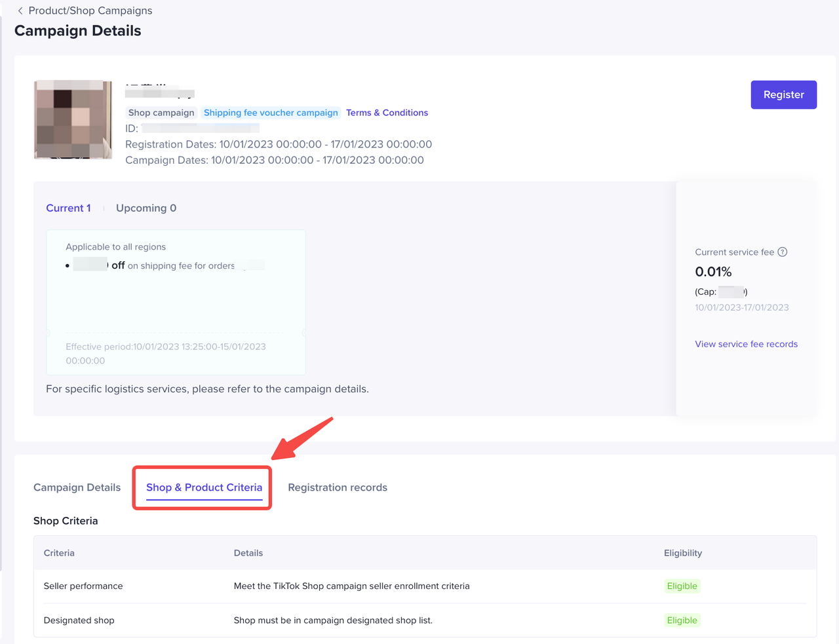This screenshot has width=839, height=644.
Task: Click Eligible badge for Designated shop
Action: tap(682, 620)
